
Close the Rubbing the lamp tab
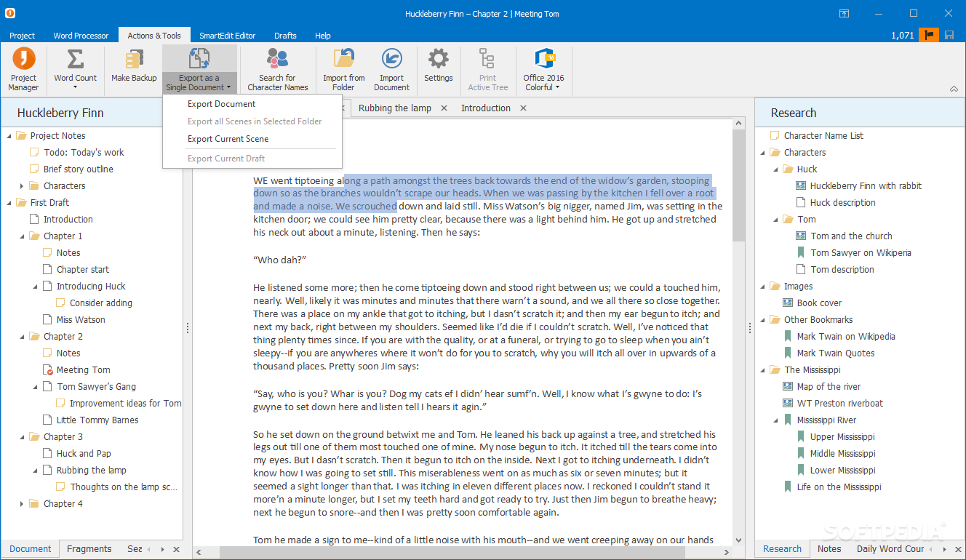pyautogui.click(x=443, y=108)
